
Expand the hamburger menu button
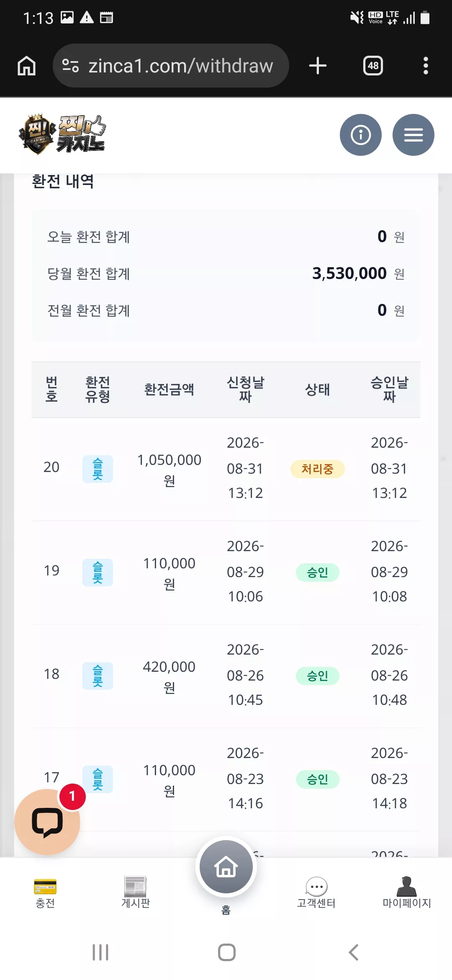pos(413,135)
